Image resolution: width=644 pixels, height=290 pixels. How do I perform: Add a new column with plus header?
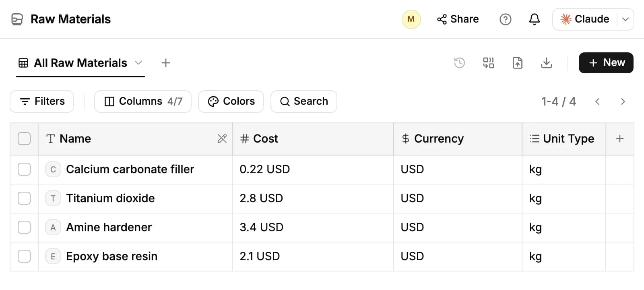click(619, 139)
